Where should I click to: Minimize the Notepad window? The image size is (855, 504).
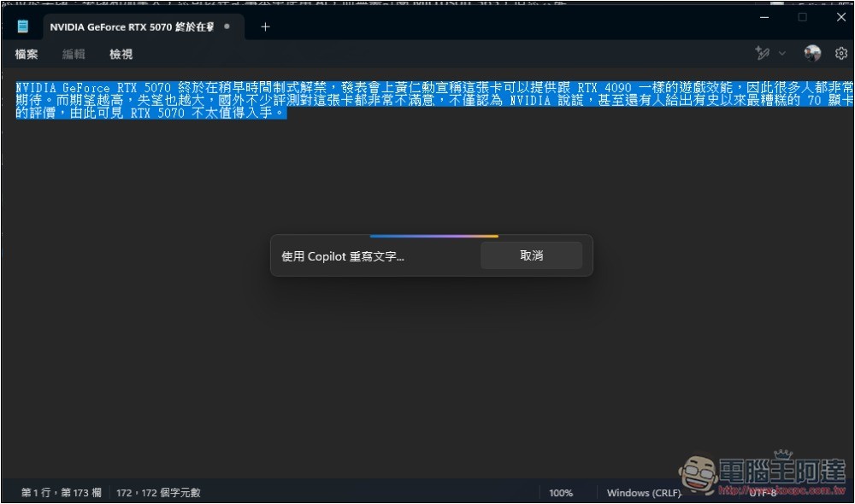coord(764,17)
